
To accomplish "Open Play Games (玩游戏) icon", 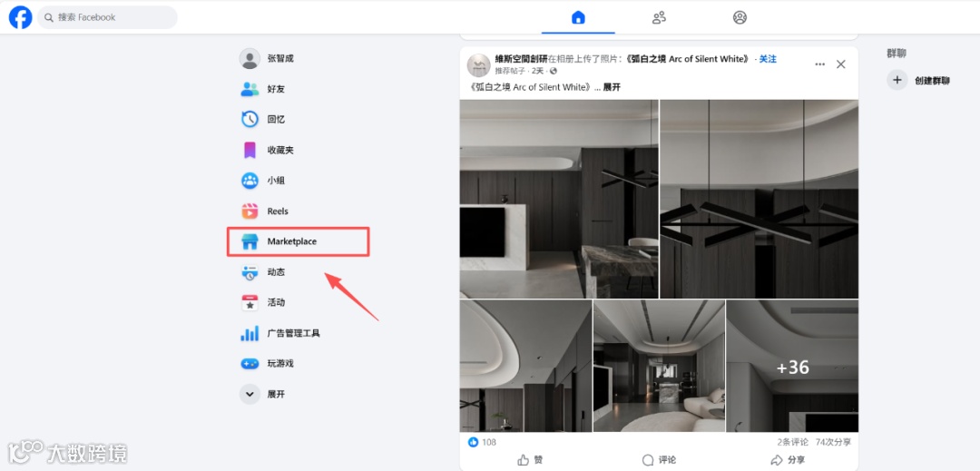I will 250,364.
